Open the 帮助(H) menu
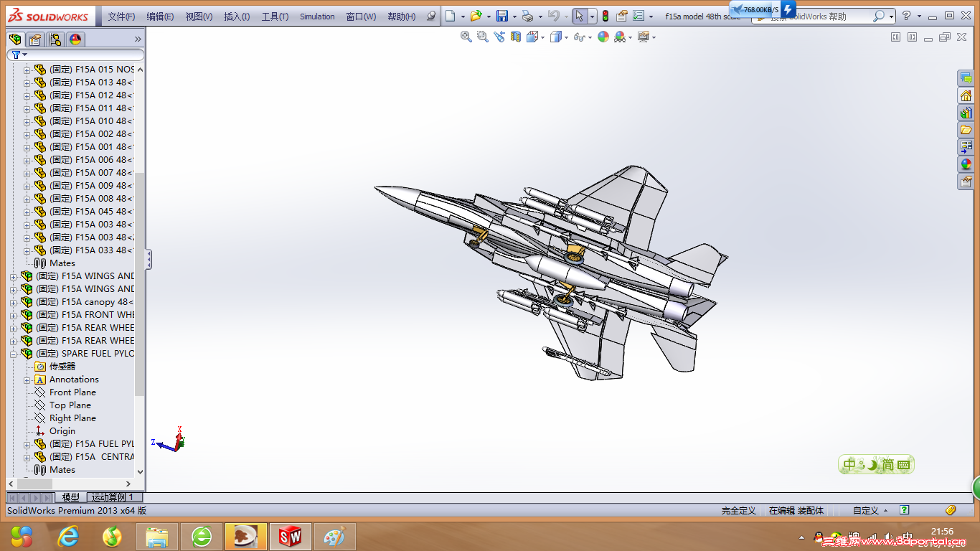 point(401,17)
